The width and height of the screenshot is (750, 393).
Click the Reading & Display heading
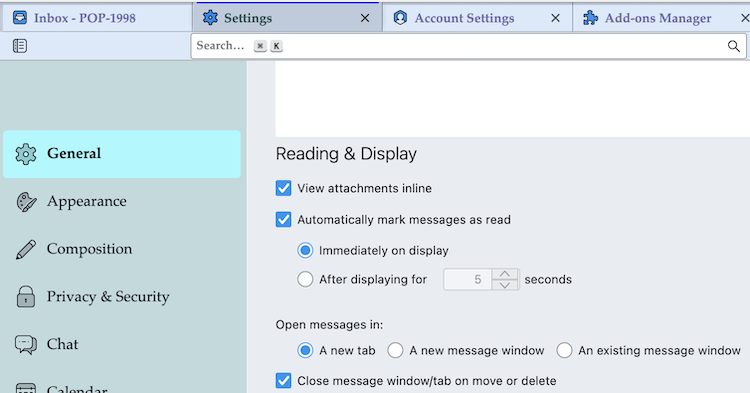click(346, 154)
